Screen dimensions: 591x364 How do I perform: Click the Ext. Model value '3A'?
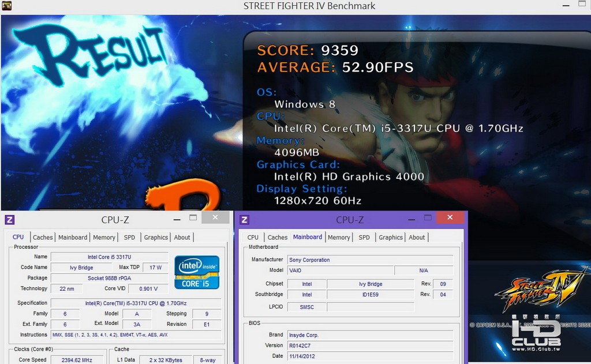click(x=137, y=324)
